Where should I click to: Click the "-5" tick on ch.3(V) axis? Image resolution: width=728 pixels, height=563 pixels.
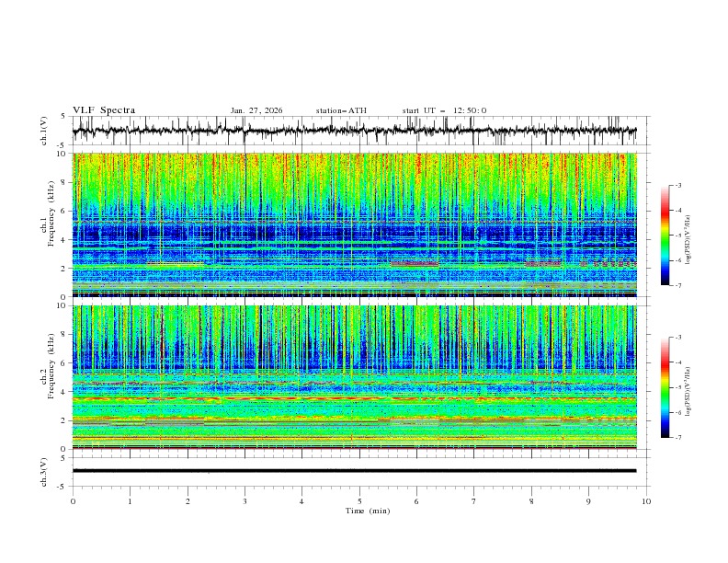(63, 487)
